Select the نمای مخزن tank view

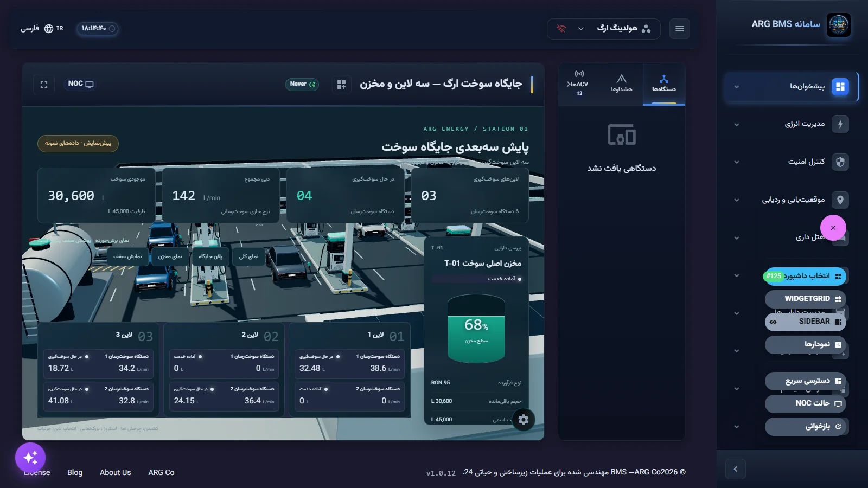(170, 256)
